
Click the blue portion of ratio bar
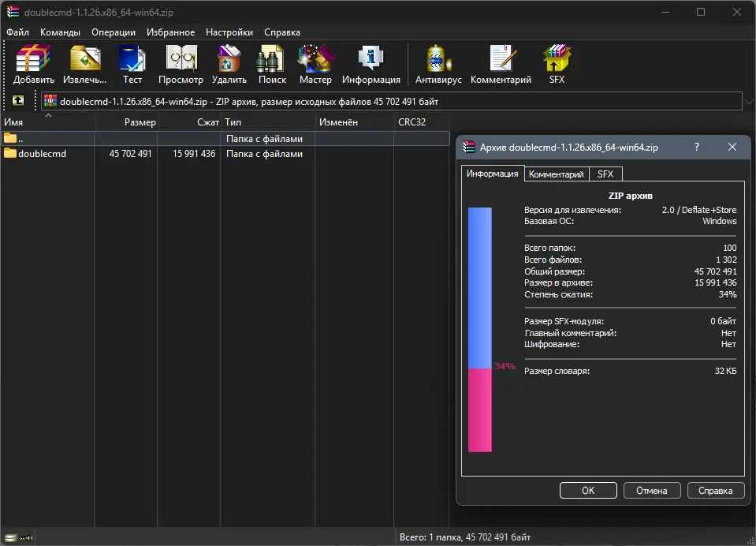pos(480,288)
